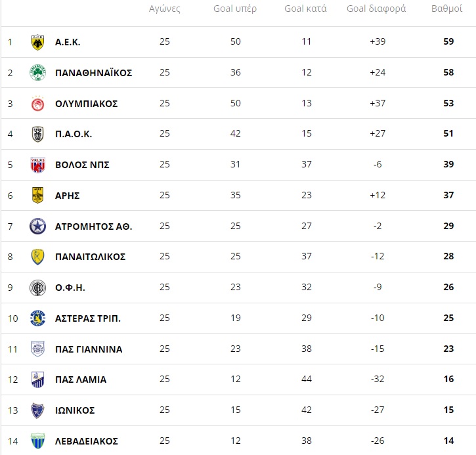This screenshot has width=476, height=455.
Task: Click the ΠΑΣ ΛΑΜΙΑ team crest
Action: [37, 379]
